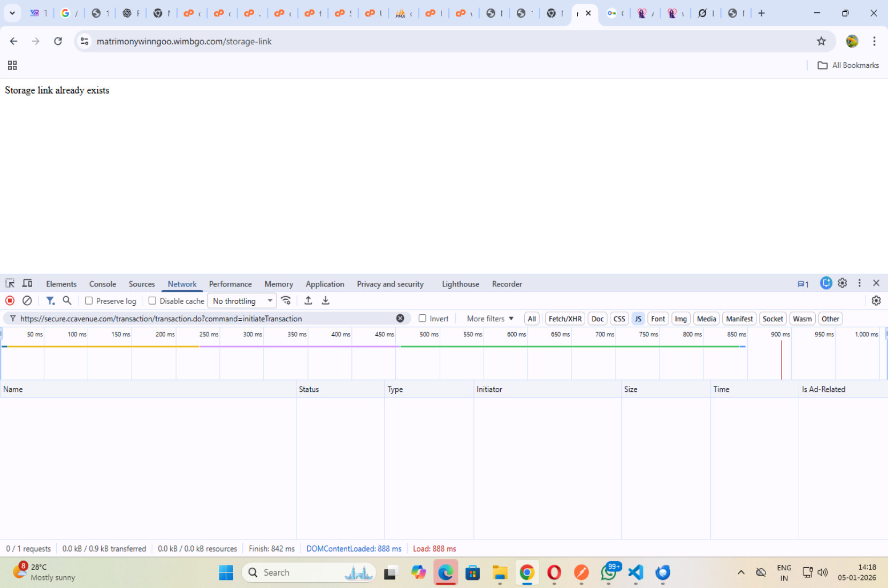Select the inspect element picker icon
The width and height of the screenshot is (888, 588).
[x=10, y=283]
